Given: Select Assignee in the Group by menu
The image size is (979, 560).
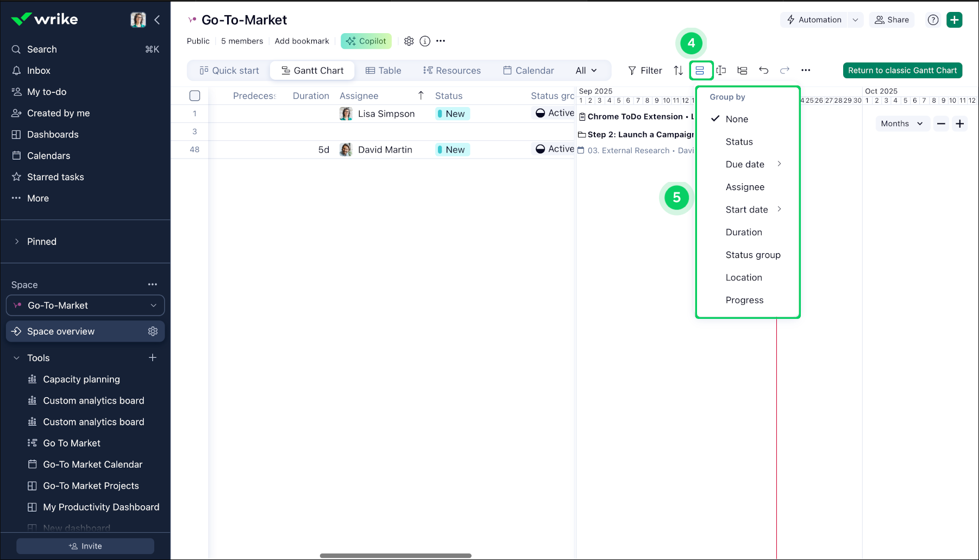Looking at the screenshot, I should [x=745, y=186].
